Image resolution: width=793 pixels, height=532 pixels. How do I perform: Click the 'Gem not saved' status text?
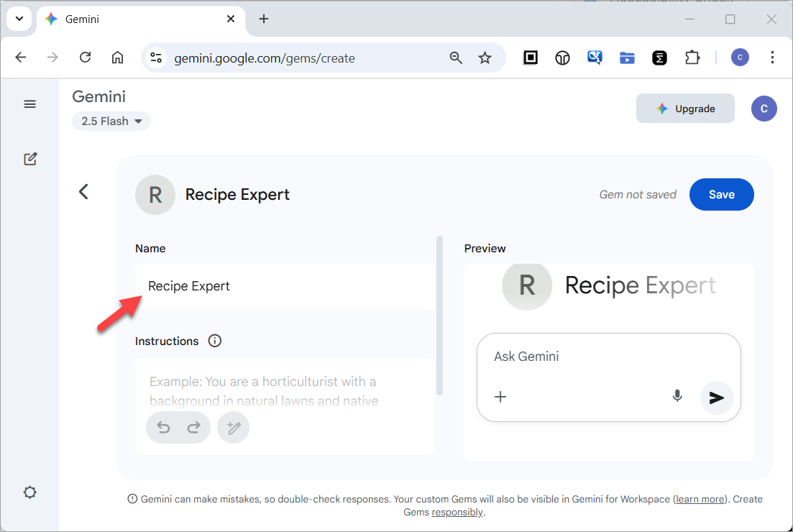(637, 195)
